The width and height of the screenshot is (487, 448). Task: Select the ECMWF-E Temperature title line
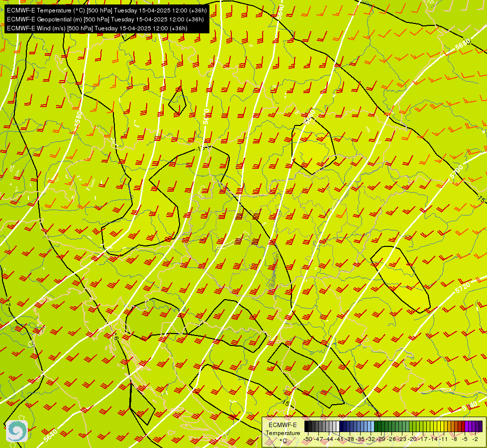(106, 10)
